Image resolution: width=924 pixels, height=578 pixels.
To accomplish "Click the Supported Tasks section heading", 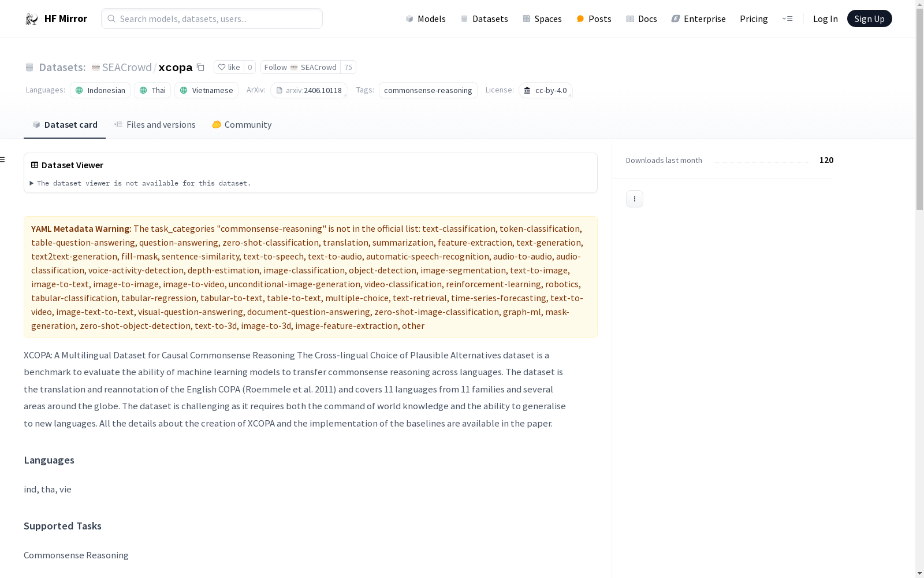I will (x=62, y=526).
